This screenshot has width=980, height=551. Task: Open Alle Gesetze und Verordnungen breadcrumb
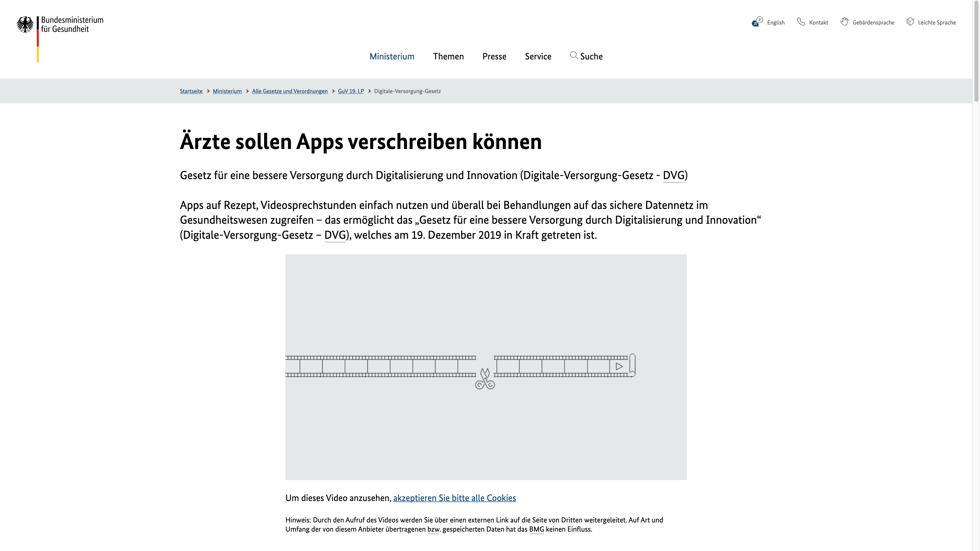[290, 91]
